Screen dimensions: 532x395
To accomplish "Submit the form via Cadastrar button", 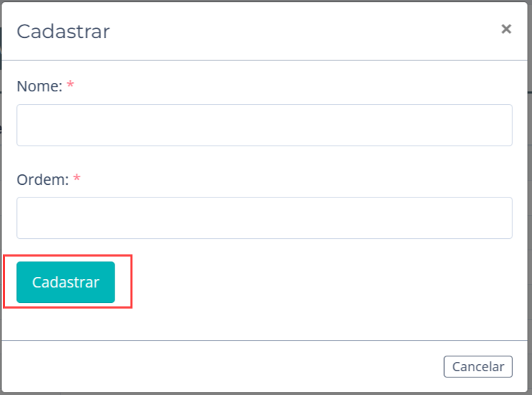I will (65, 282).
